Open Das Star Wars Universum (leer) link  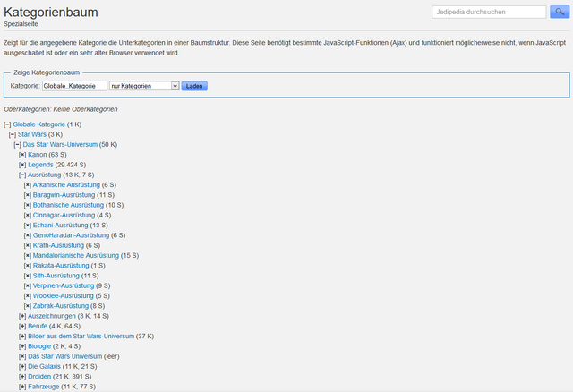[x=65, y=356]
